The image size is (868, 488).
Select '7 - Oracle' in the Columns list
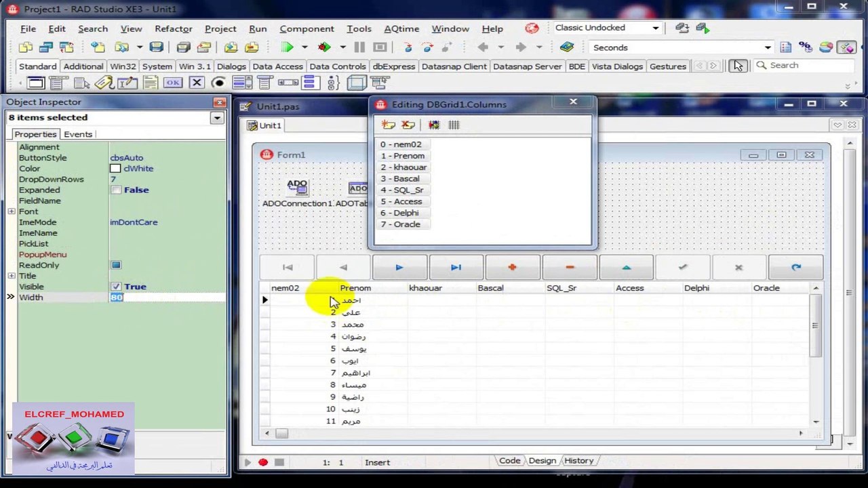click(x=404, y=224)
